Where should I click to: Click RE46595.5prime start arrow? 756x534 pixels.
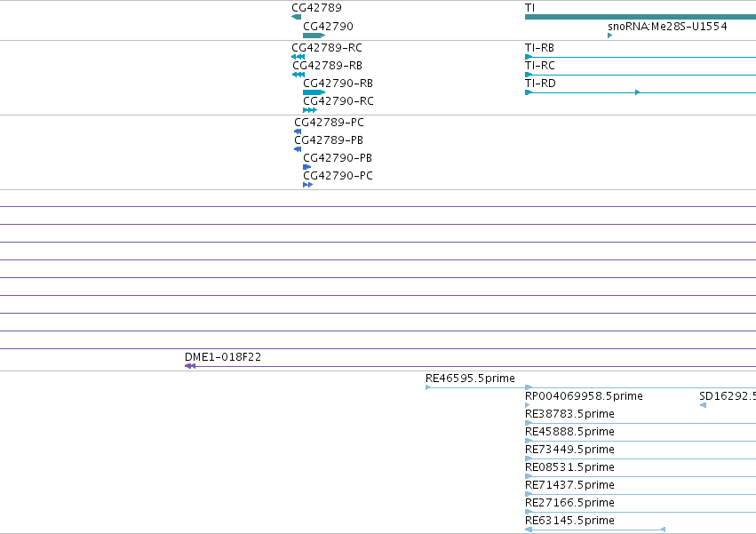point(427,387)
